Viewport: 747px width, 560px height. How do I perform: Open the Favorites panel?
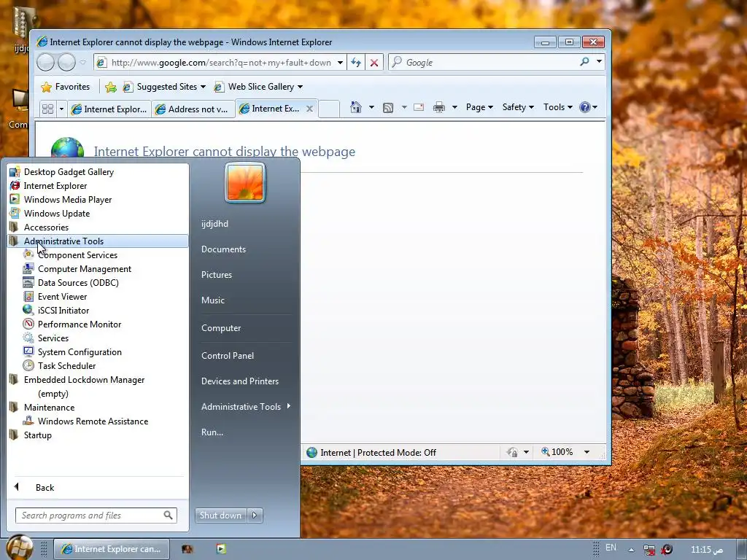[x=65, y=87]
